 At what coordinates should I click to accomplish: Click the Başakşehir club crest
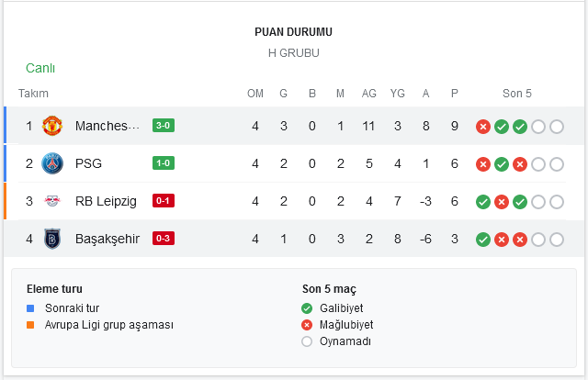52,239
